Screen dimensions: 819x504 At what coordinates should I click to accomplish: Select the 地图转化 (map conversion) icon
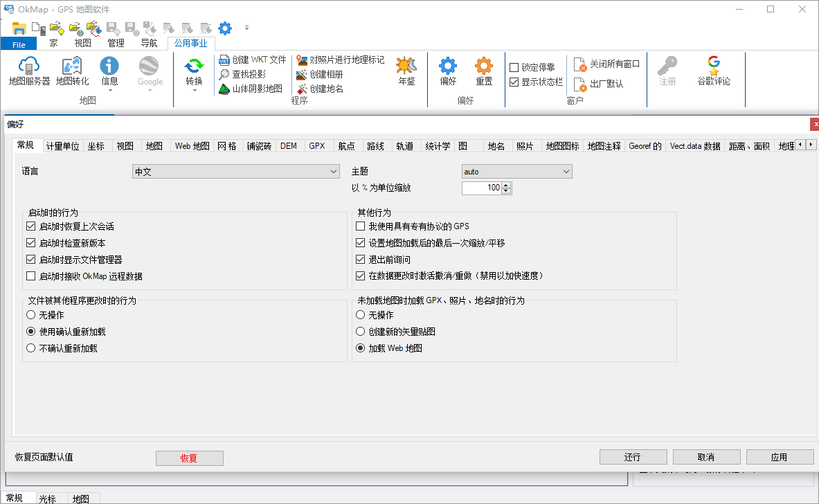[x=71, y=73]
